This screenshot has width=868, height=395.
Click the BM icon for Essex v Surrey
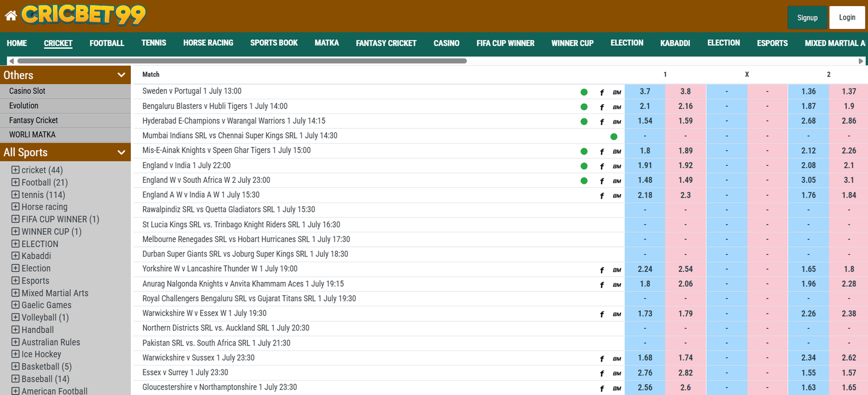617,373
